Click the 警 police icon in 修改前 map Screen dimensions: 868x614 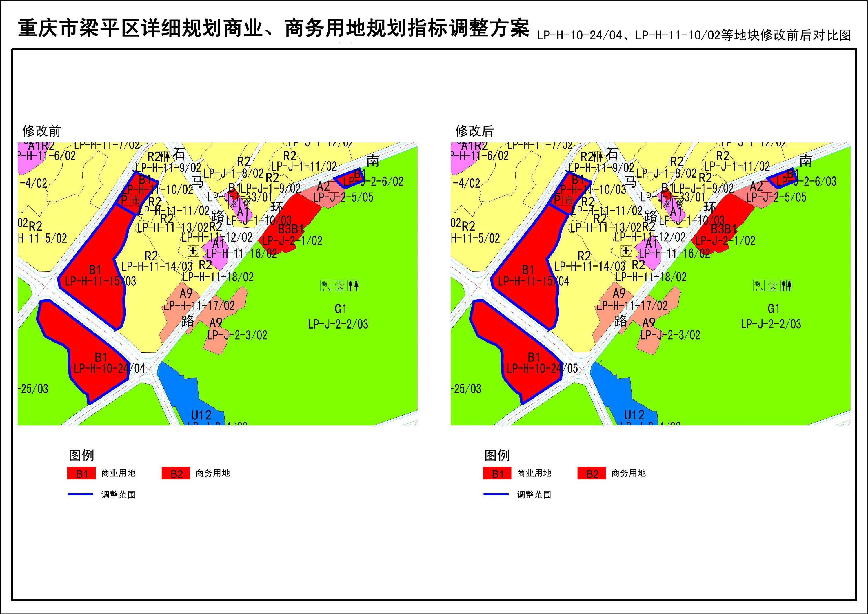click(246, 204)
